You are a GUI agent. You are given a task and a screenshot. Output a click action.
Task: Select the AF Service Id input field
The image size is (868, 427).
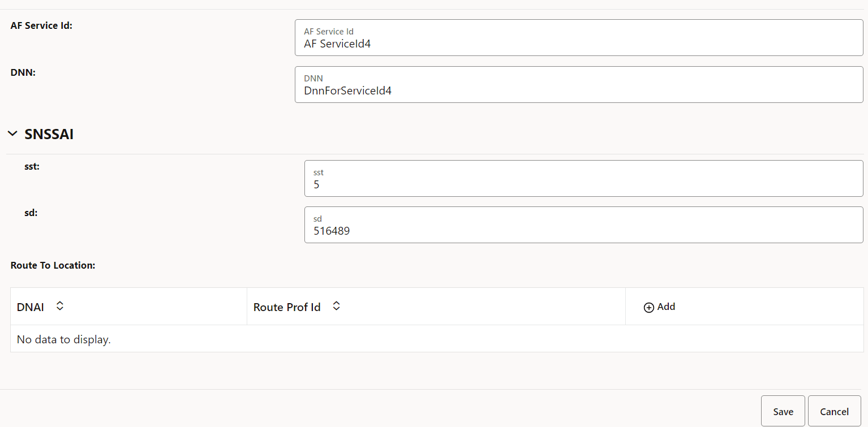pyautogui.click(x=578, y=37)
